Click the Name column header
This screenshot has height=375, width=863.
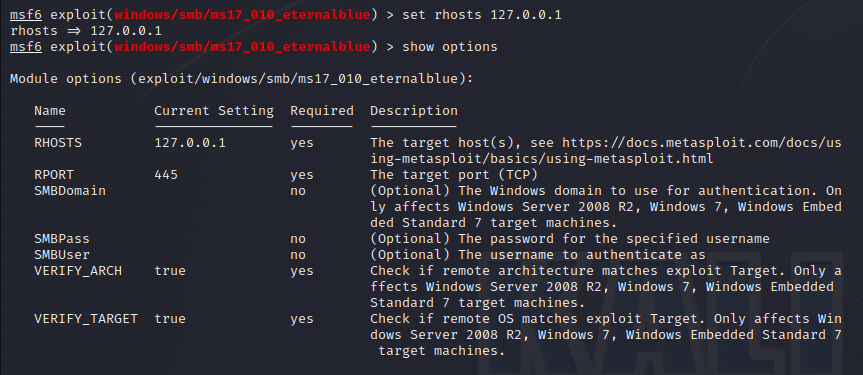(50, 111)
